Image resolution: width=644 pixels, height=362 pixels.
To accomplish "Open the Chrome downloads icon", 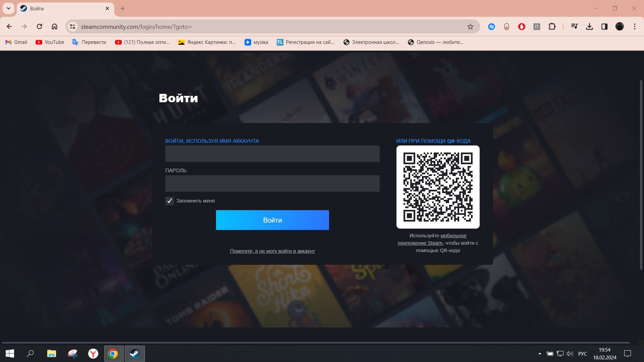I will tap(589, 26).
